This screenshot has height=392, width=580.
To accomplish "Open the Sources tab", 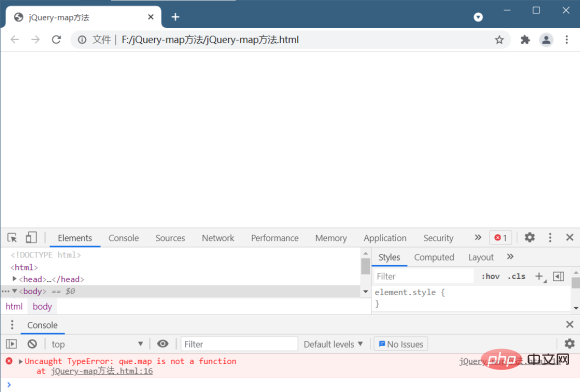I will [x=170, y=238].
